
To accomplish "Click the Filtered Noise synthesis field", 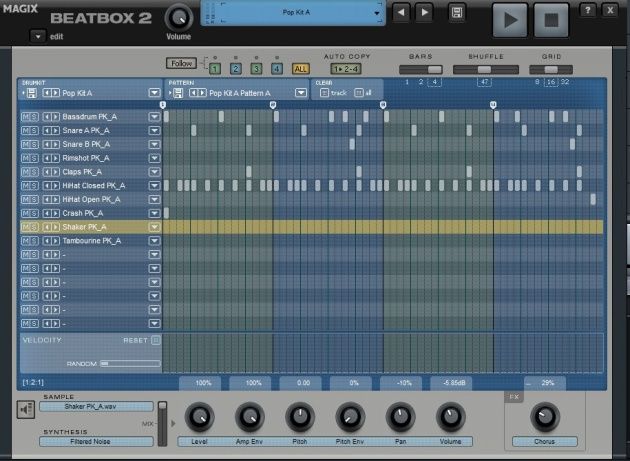I will [96, 441].
